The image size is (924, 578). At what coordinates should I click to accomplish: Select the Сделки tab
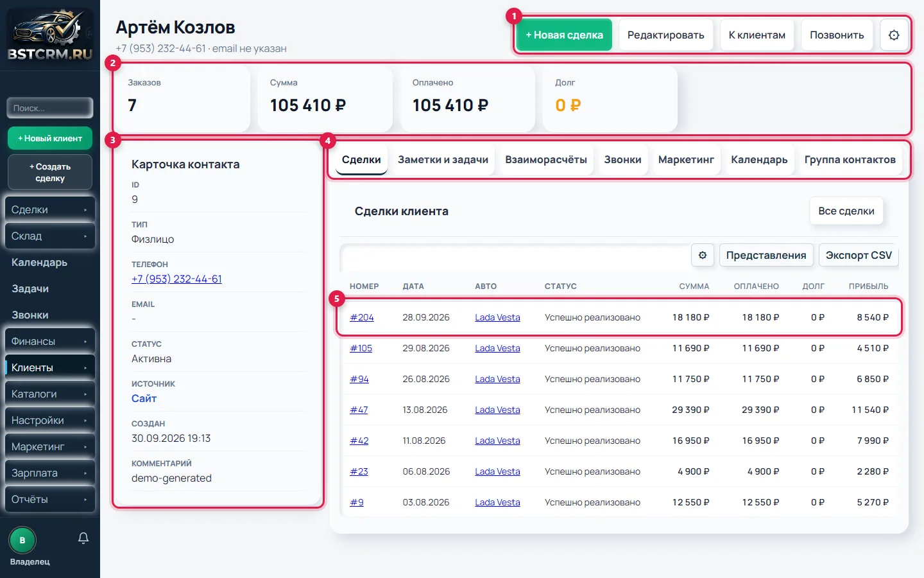click(x=361, y=160)
